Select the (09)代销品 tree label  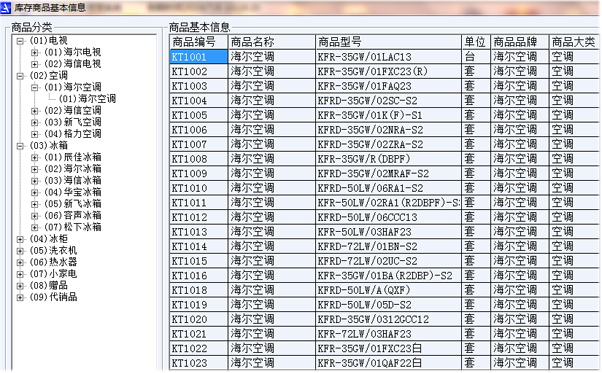tap(53, 297)
